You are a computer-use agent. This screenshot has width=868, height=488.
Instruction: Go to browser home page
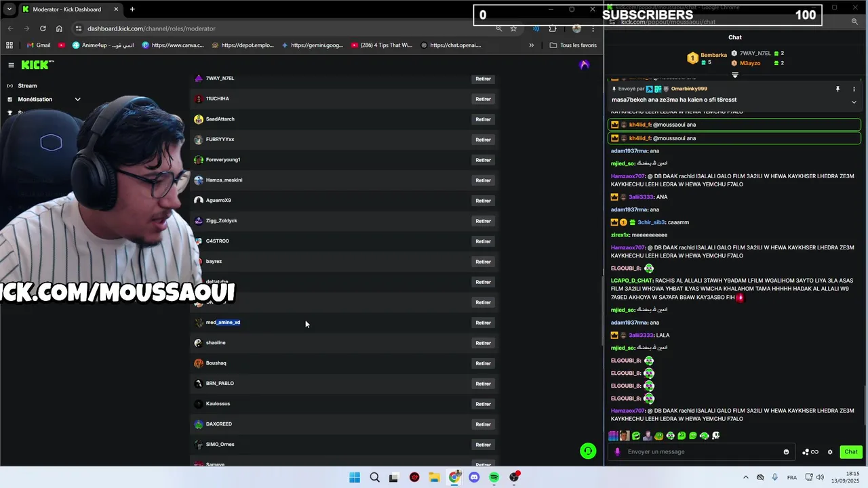click(59, 28)
